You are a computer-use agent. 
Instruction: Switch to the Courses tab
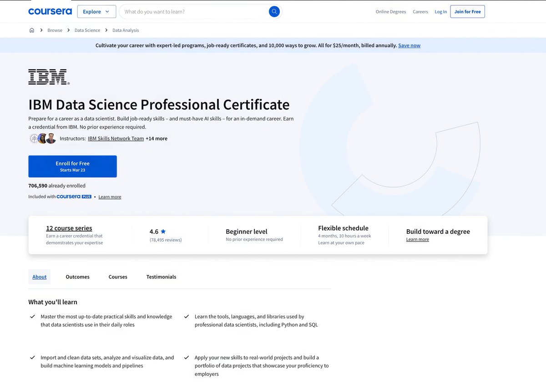click(x=118, y=277)
